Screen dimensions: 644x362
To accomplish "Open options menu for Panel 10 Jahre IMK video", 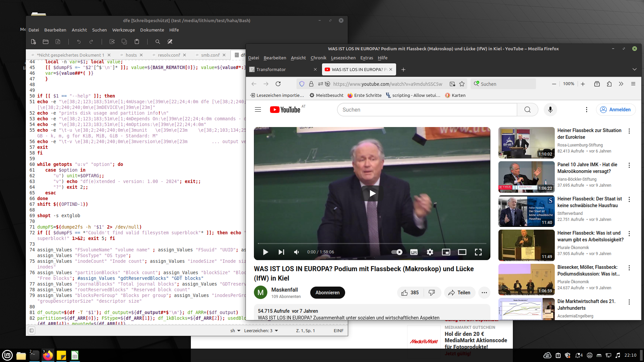I will (x=629, y=165).
